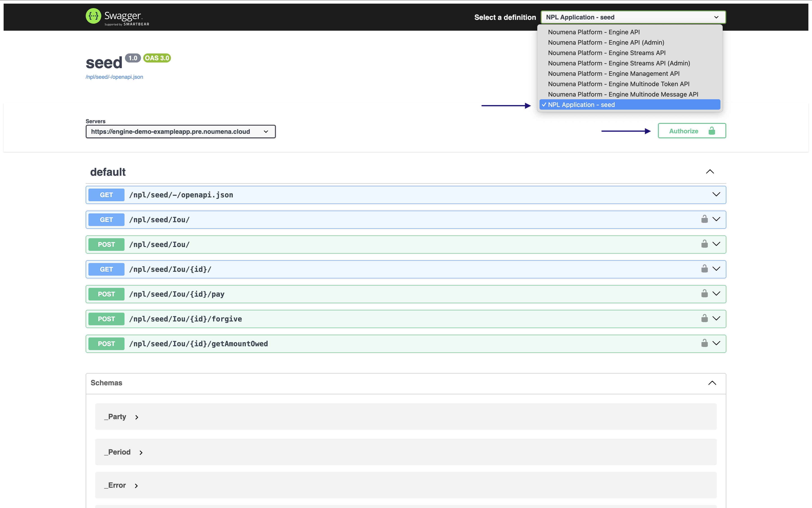Click the Authorize button

pyautogui.click(x=683, y=131)
